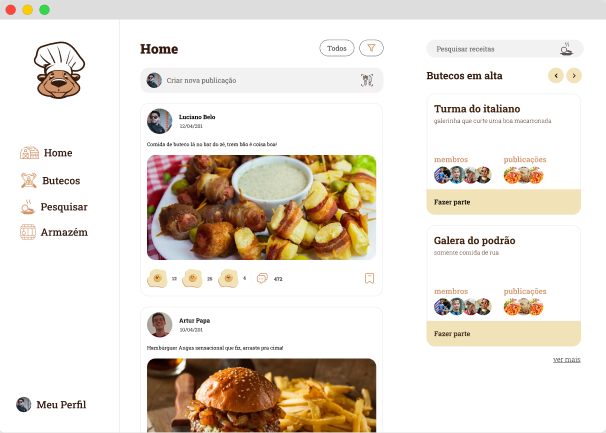Show previous Butecos em alta

click(x=556, y=75)
